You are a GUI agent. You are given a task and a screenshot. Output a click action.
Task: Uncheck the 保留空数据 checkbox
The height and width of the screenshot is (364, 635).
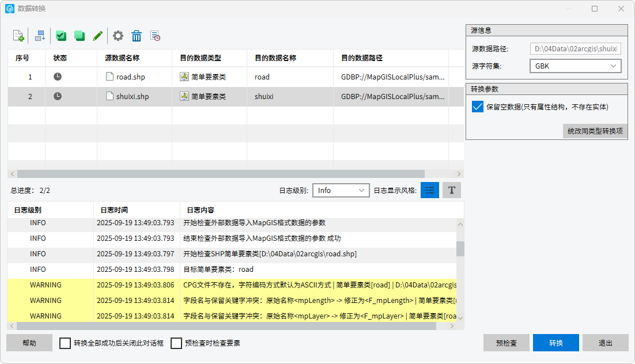pyautogui.click(x=477, y=107)
